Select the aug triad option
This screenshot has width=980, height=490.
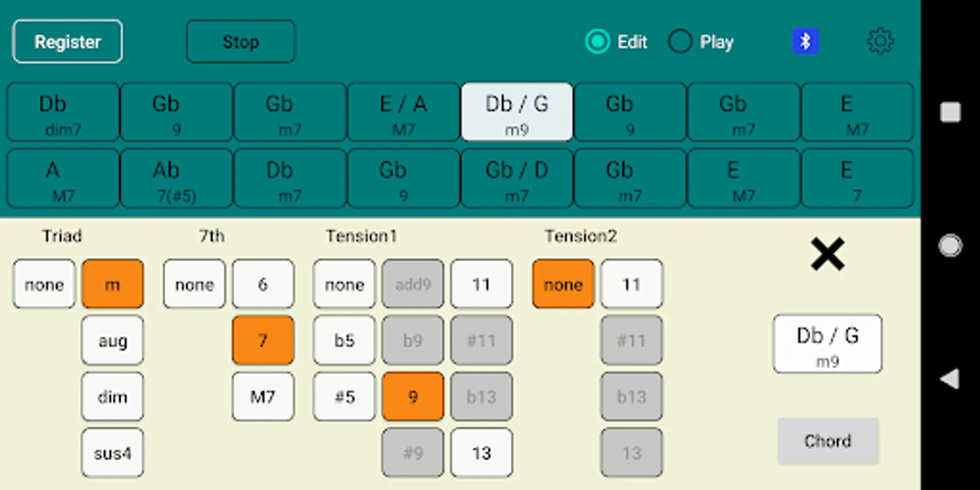pos(112,340)
